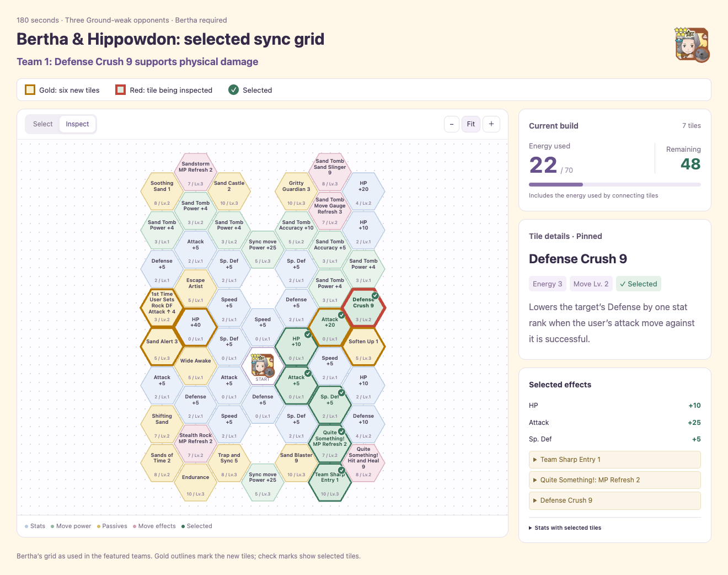This screenshot has height=575, width=728.
Task: Switch to Select mode
Action: 42,124
